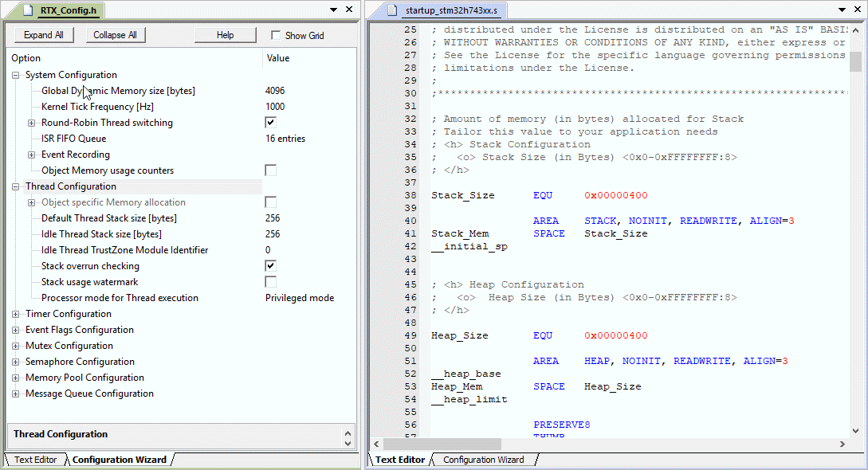This screenshot has height=470, width=868.
Task: Switch left pane to Text Editor tab
Action: coord(35,460)
